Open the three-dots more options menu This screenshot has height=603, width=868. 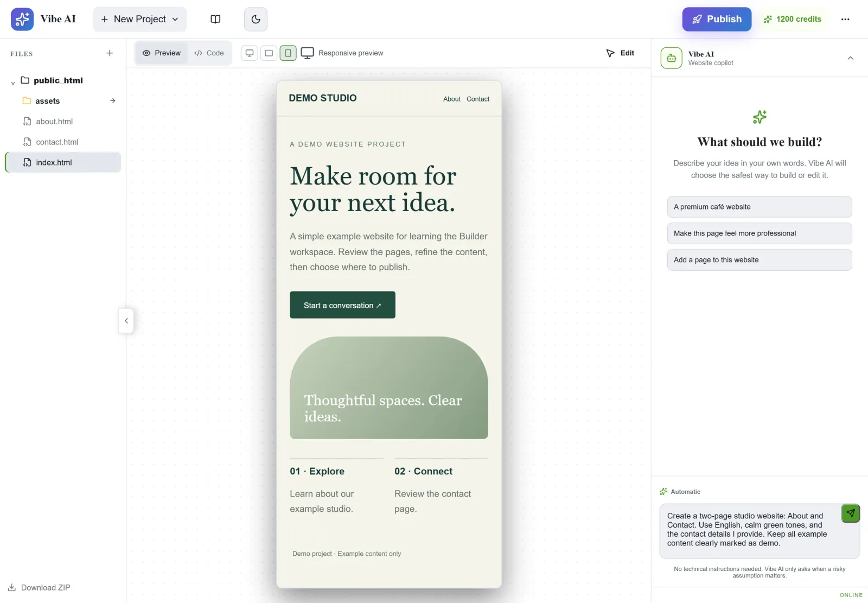pyautogui.click(x=845, y=19)
